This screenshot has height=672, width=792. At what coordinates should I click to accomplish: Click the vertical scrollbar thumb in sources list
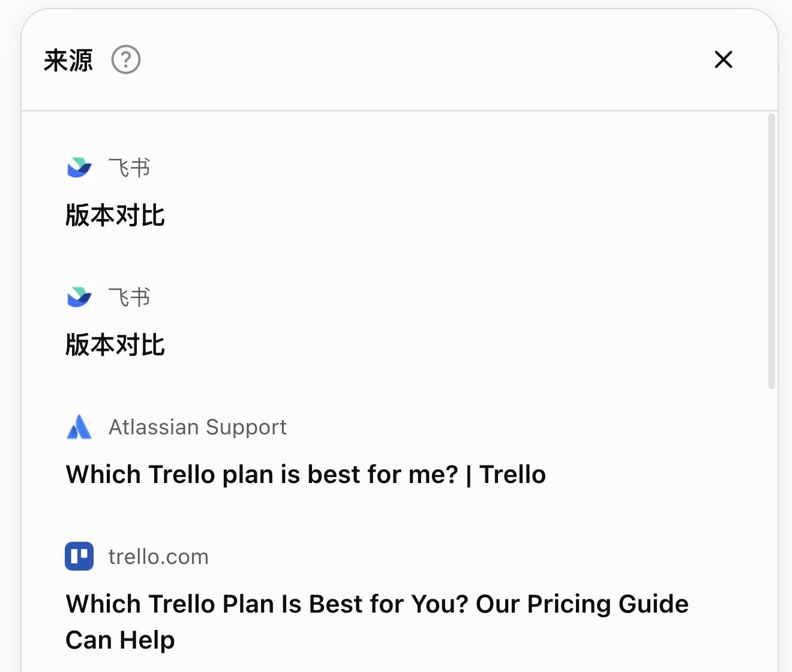pyautogui.click(x=772, y=251)
